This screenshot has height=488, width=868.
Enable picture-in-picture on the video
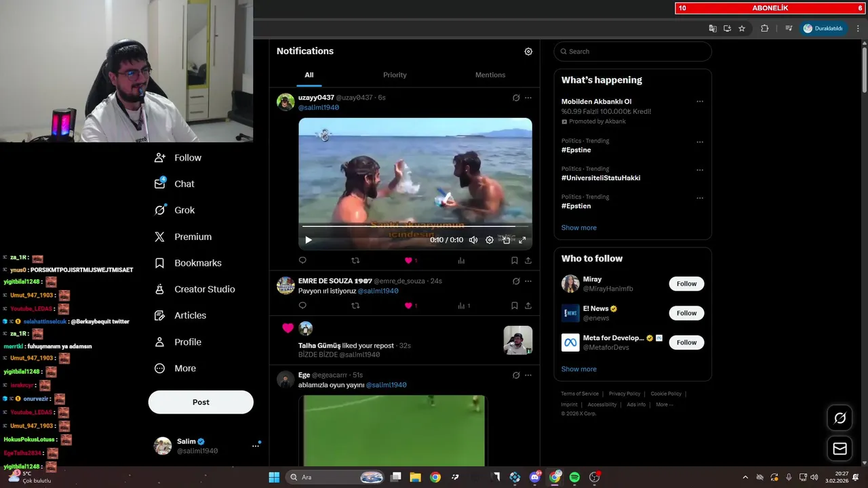pyautogui.click(x=506, y=240)
